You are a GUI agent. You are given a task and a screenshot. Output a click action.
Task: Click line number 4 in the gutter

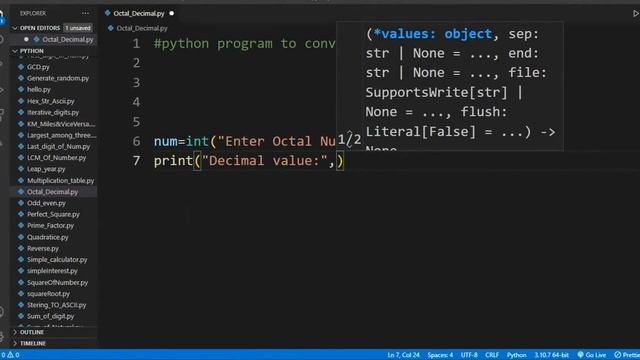[136, 102]
